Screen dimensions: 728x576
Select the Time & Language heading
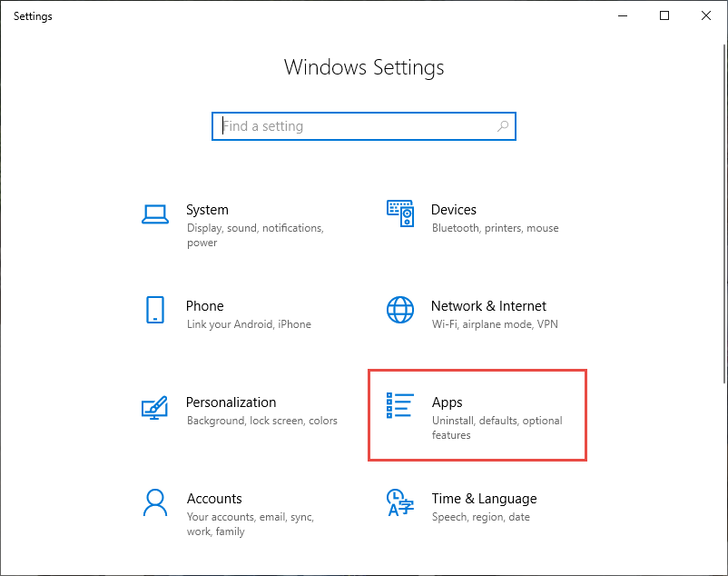click(484, 499)
